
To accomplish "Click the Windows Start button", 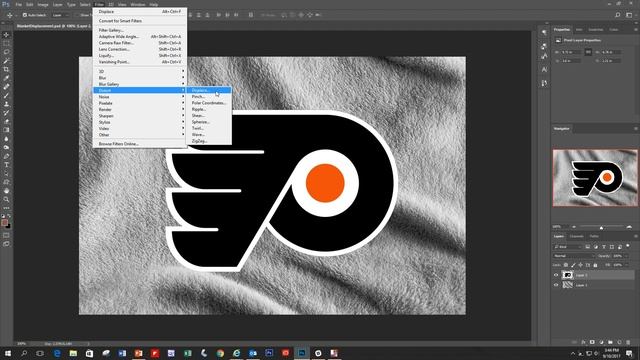I will pyautogui.click(x=7, y=353).
